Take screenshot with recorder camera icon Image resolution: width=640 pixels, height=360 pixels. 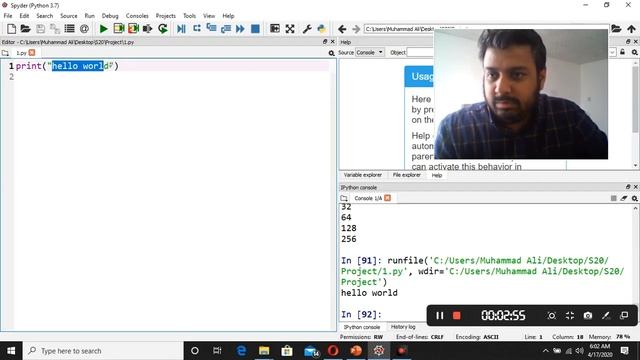point(588,316)
